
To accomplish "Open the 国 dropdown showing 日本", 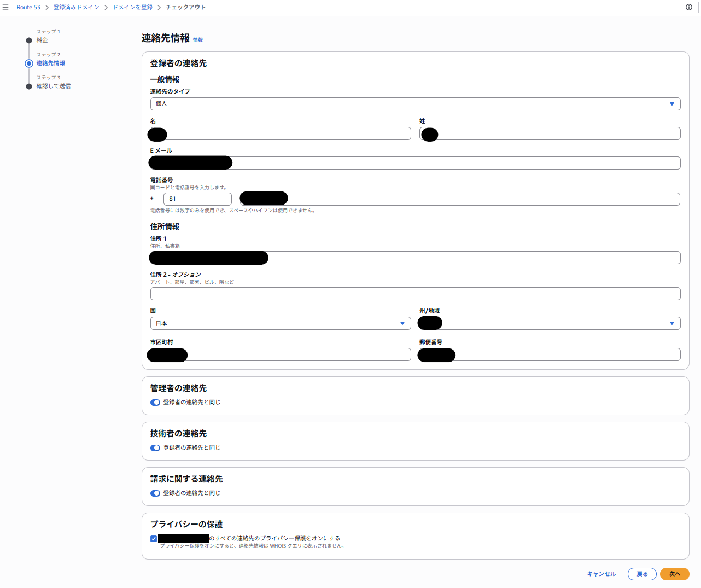I will coord(281,323).
